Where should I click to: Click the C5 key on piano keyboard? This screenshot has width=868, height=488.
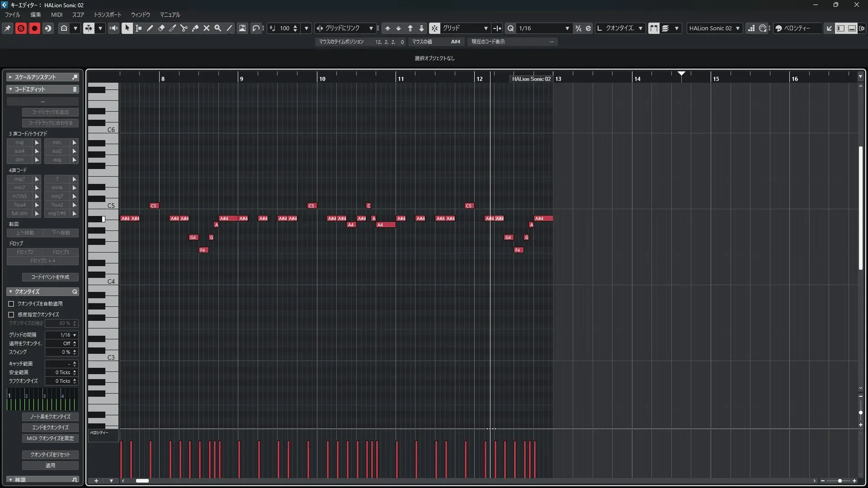(108, 206)
